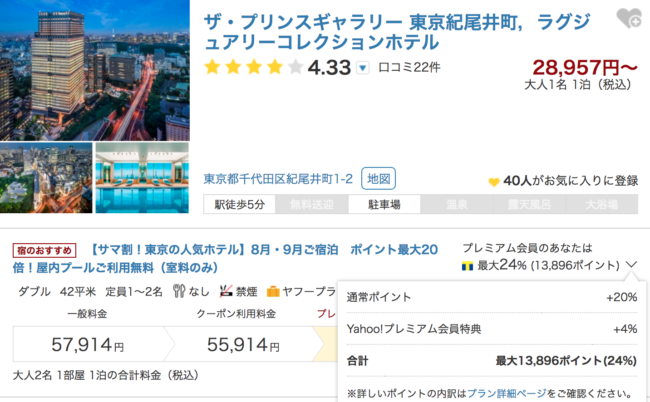Click the orange Yahoo plan briefcase icon
The image size is (650, 402).
pos(272,292)
